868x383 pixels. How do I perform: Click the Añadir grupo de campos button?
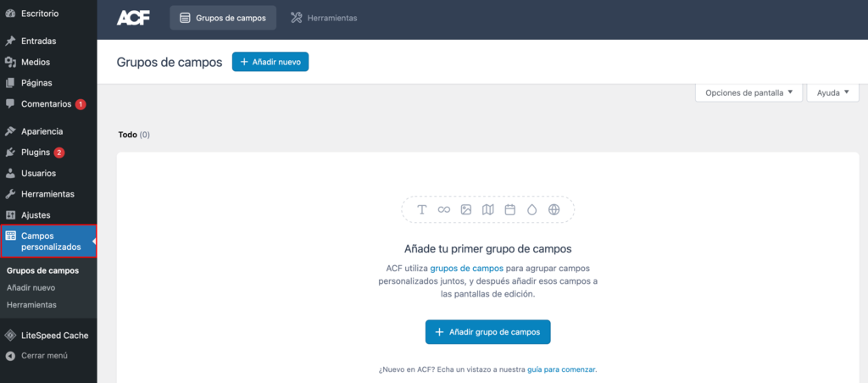[487, 332]
